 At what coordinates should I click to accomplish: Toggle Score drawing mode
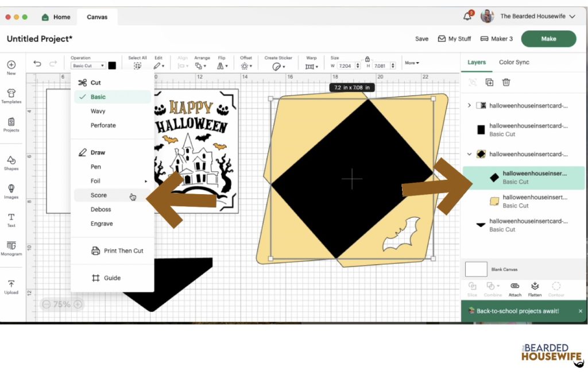[99, 195]
